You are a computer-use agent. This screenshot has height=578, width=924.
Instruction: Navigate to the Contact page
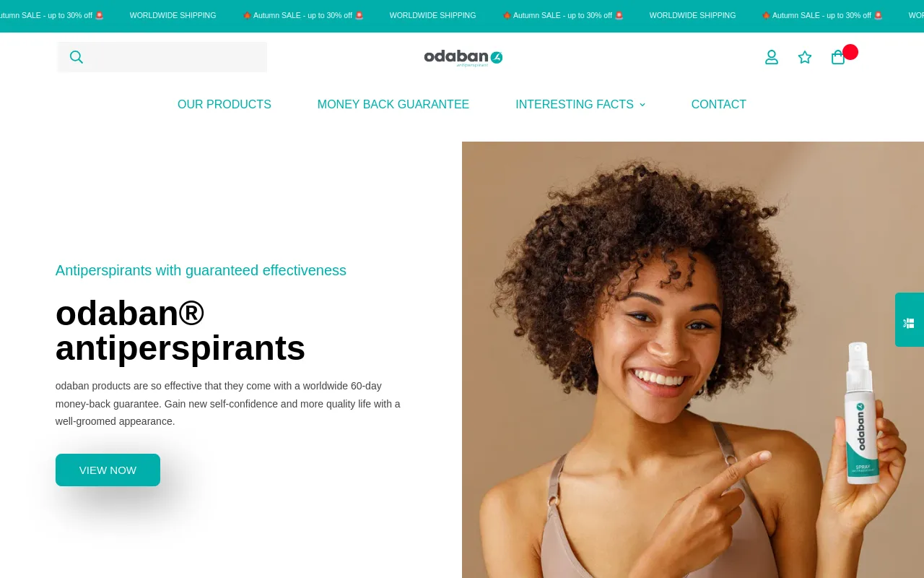[719, 104]
